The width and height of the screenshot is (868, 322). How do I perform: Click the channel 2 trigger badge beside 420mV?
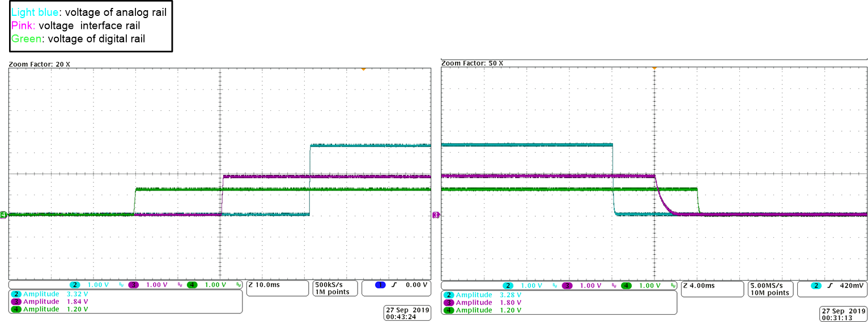(816, 286)
